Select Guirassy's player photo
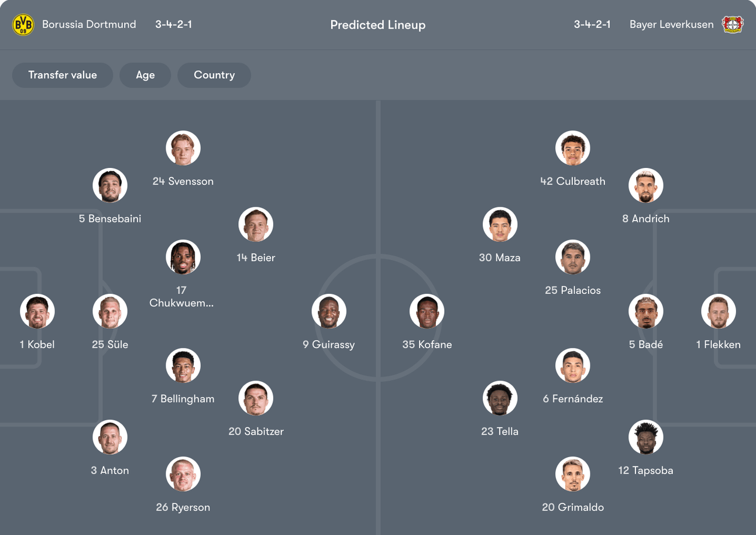Viewport: 756px width, 535px height. 329,311
